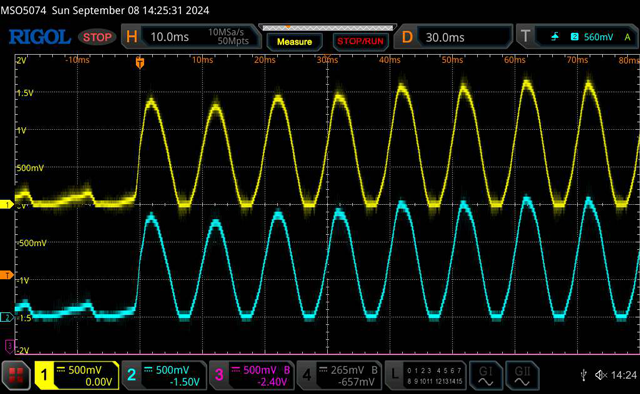Viewport: 640px width, 394px height.
Task: Select the orange trigger position marker T
Action: click(x=140, y=63)
